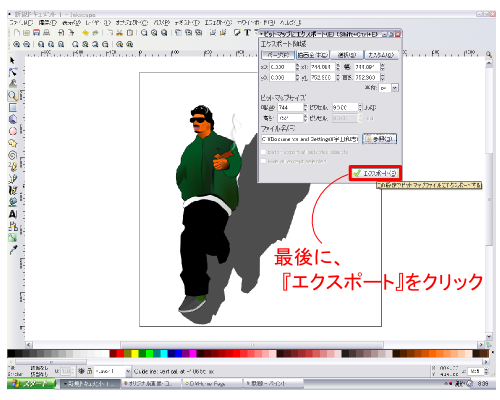This screenshot has height=400, width=500.
Task: Select the Rectangle tool
Action: coord(13,107)
